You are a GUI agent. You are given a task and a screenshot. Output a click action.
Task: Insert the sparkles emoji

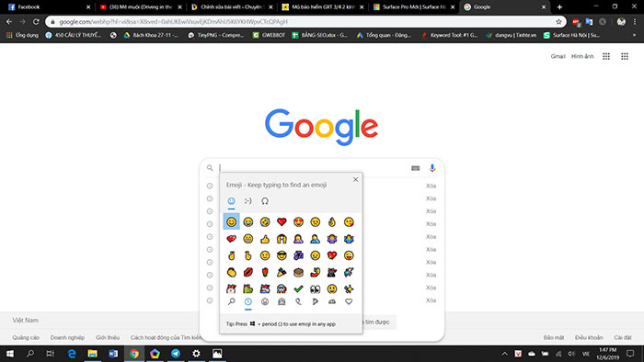pos(349,289)
